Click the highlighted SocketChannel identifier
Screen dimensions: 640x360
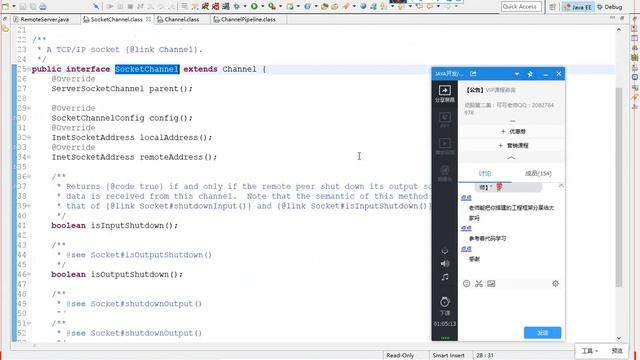tap(147, 69)
